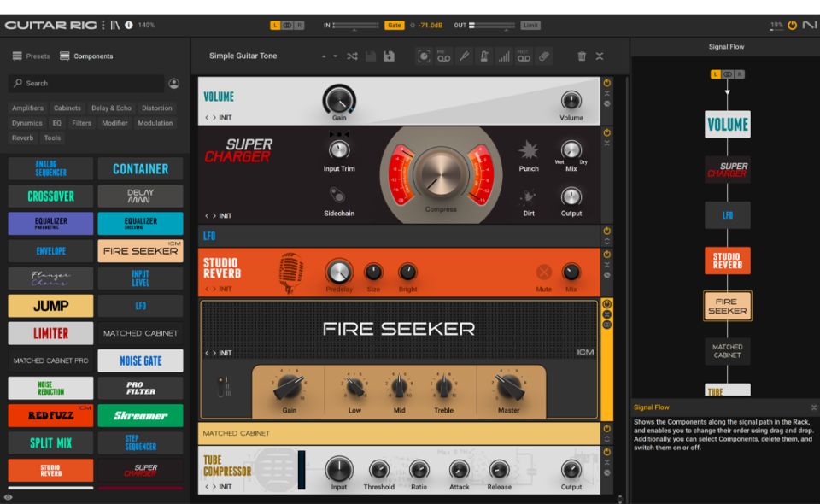The height and width of the screenshot is (504, 820).
Task: Click the user account icon beside search
Action: tap(175, 83)
